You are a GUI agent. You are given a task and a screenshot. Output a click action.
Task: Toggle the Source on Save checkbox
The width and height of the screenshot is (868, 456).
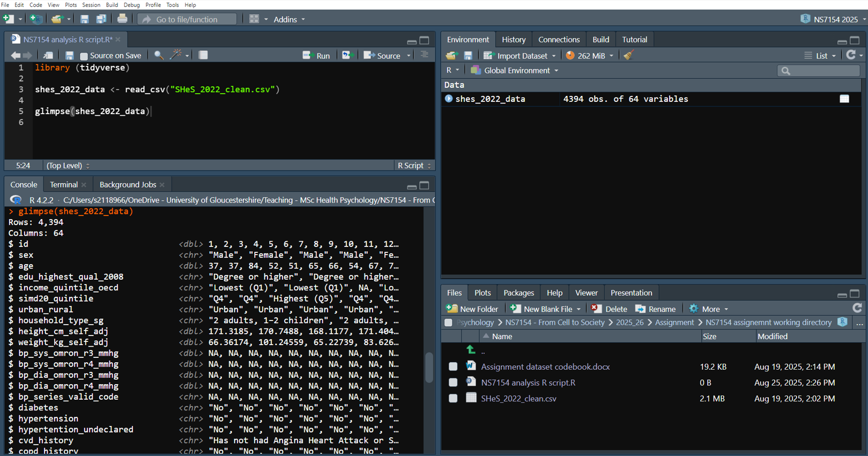tap(84, 56)
